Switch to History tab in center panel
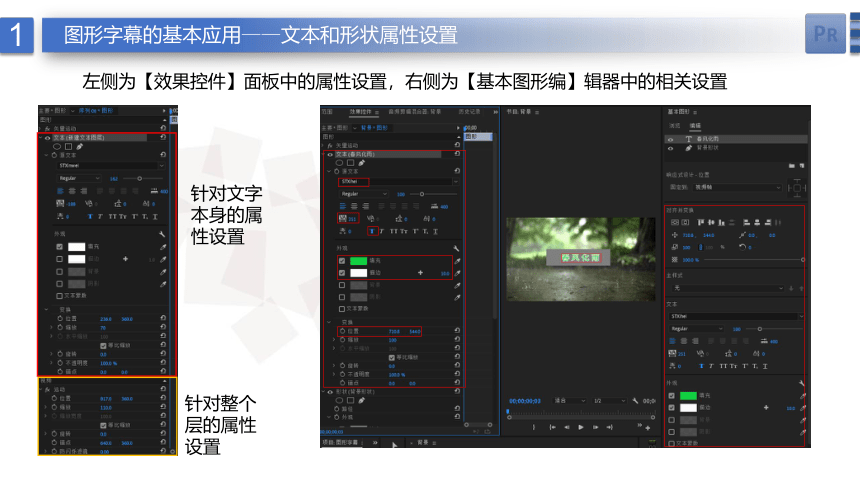 click(x=469, y=112)
